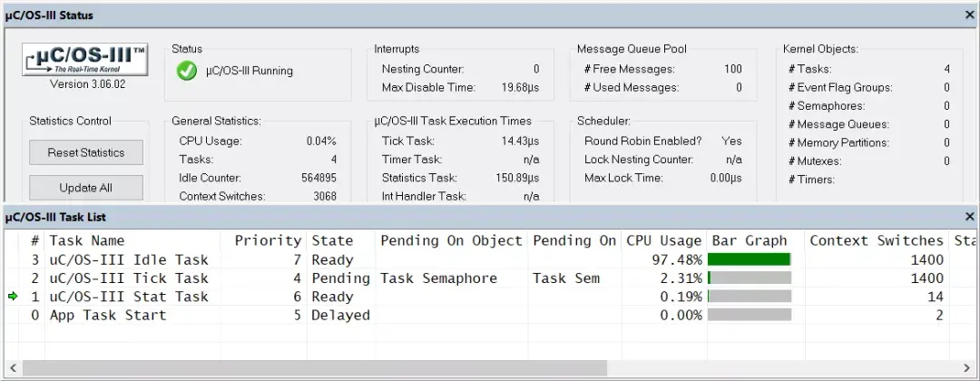Click the Pending On Object column header
Screen dimensions: 980x381
click(451, 240)
